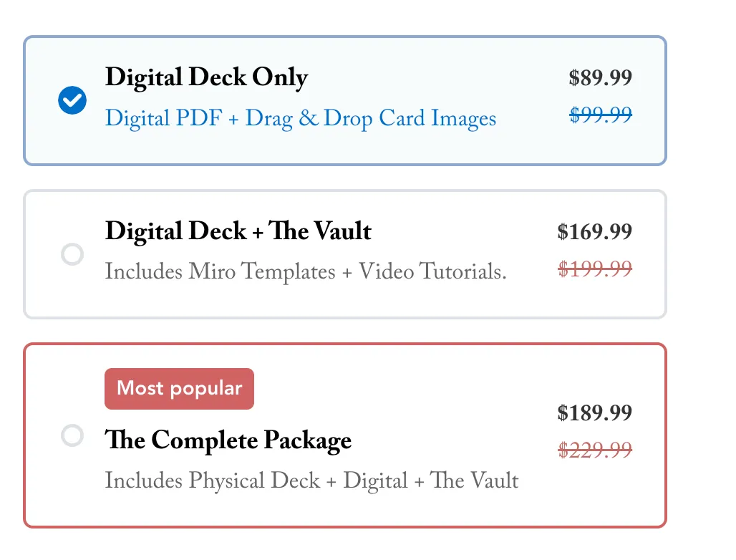
Task: Click Includes Miro Templates + Video Tutorials text
Action: (x=306, y=272)
